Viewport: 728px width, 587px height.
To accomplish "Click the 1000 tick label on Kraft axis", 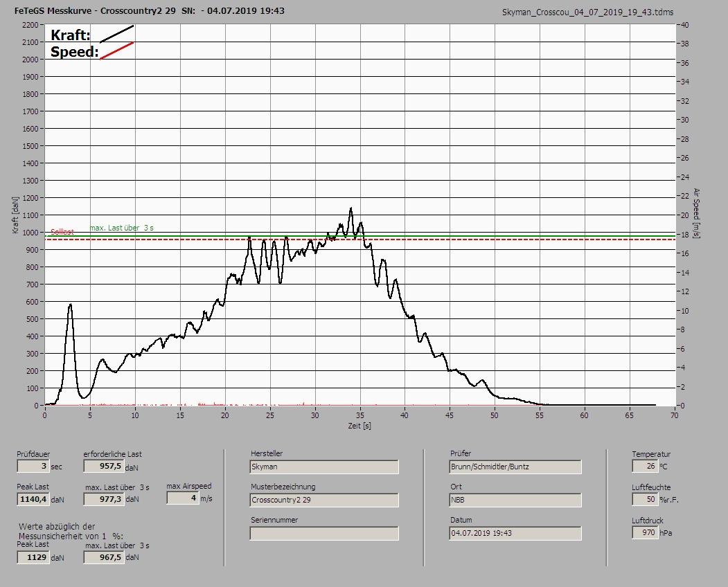I will [x=30, y=233].
